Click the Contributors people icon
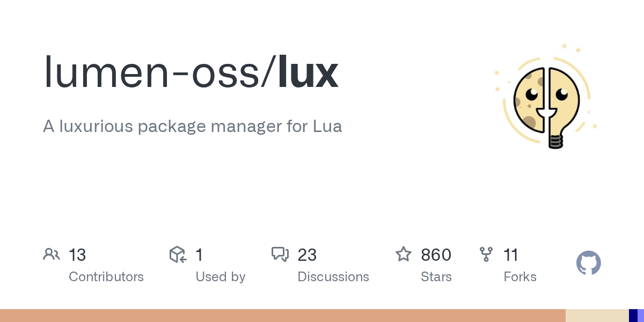The width and height of the screenshot is (644, 322). coord(52,254)
